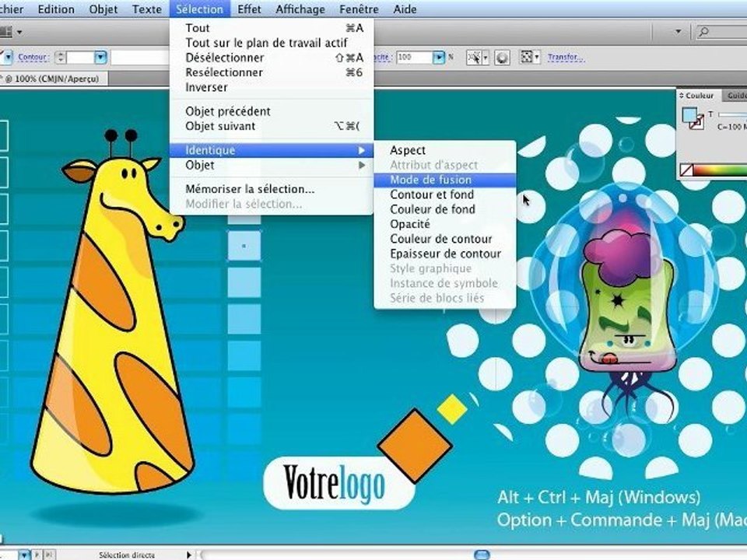Choose Inverser

(x=272, y=87)
